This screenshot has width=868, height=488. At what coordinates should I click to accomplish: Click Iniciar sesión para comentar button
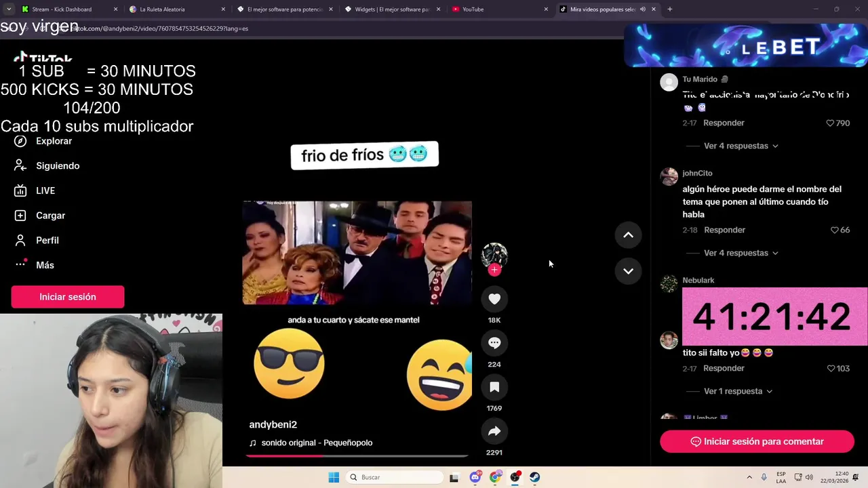tap(757, 441)
